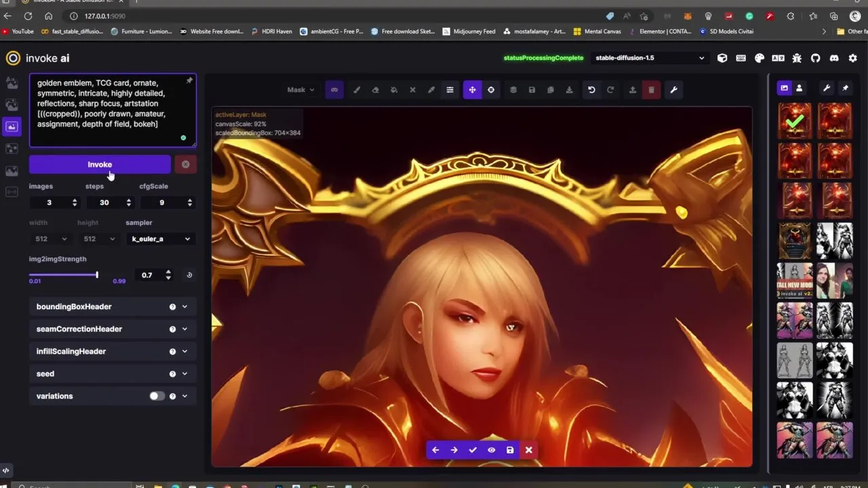Click the Erase bounding box X tool
This screenshot has width=868, height=488.
[412, 89]
